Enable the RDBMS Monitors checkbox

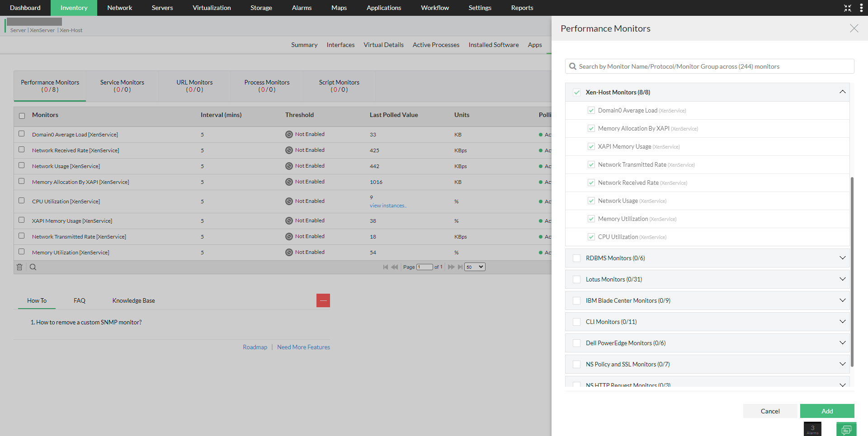pyautogui.click(x=576, y=258)
